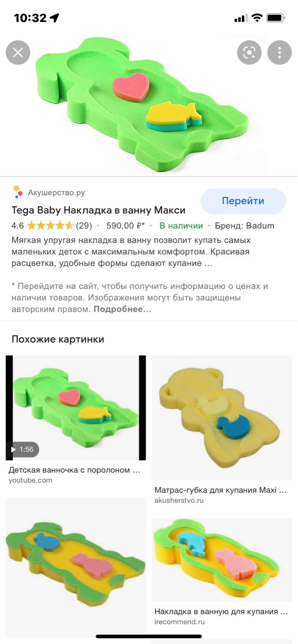Close the image preview with X icon
Screen dimensions: 298x644
pyautogui.click(x=18, y=52)
